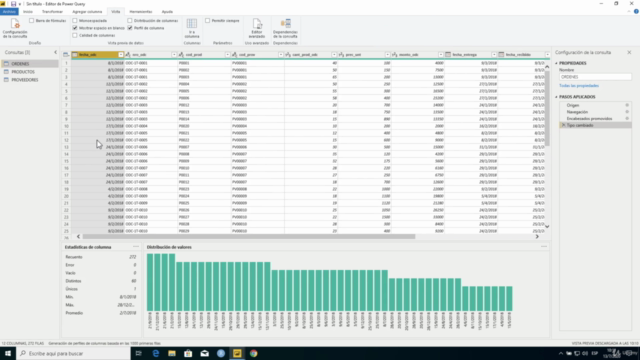Open Configuración de la consulta ribbon button
This screenshot has height=360, width=640.
click(x=15, y=28)
